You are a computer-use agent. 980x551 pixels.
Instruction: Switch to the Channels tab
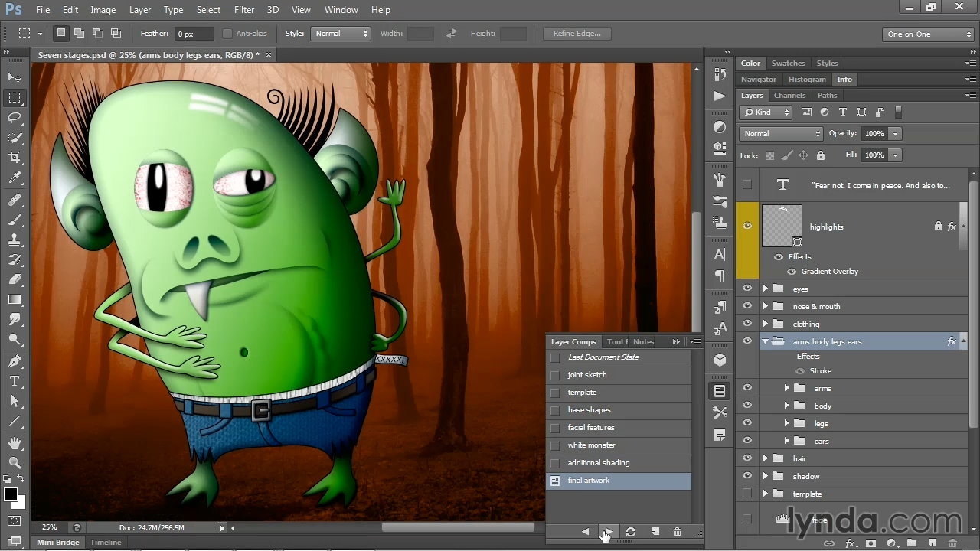tap(789, 96)
